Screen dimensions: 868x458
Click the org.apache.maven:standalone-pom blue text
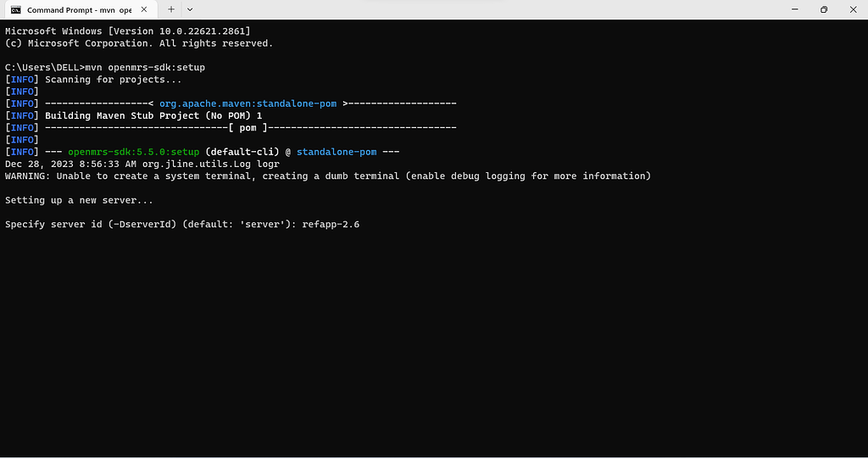(248, 103)
